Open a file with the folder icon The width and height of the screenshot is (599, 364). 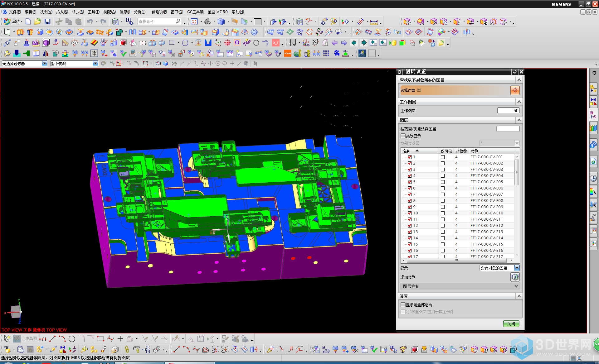pos(38,22)
